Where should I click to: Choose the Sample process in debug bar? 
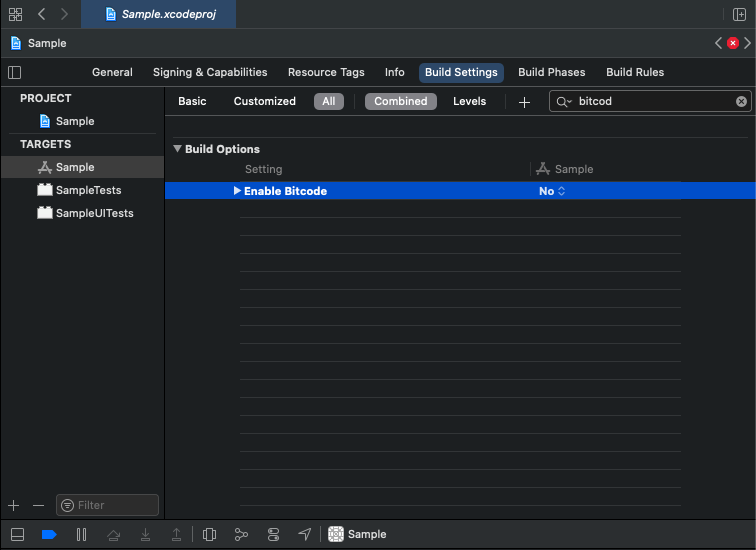tap(357, 534)
